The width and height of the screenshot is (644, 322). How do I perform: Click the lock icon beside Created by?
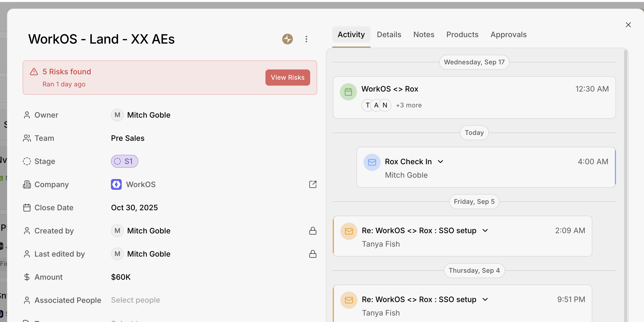pyautogui.click(x=313, y=231)
